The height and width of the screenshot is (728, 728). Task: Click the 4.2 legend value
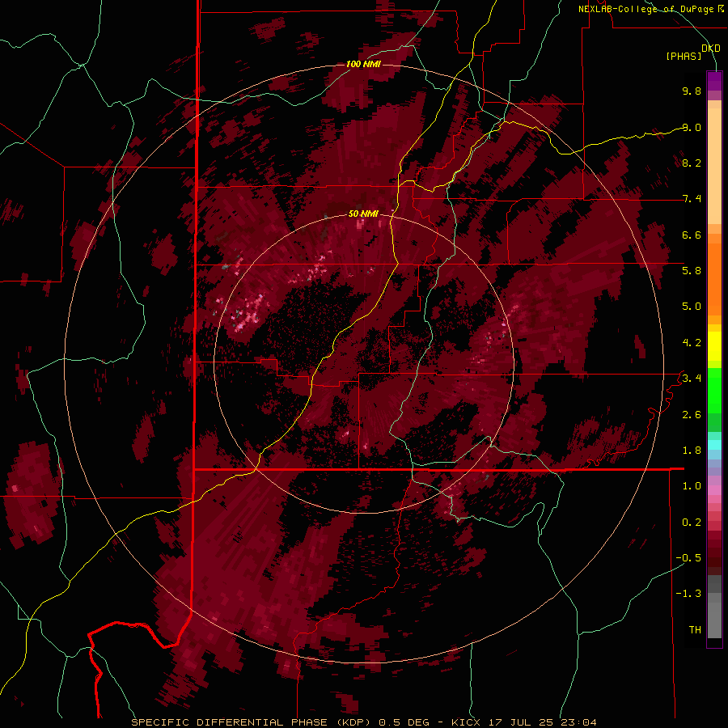692,343
